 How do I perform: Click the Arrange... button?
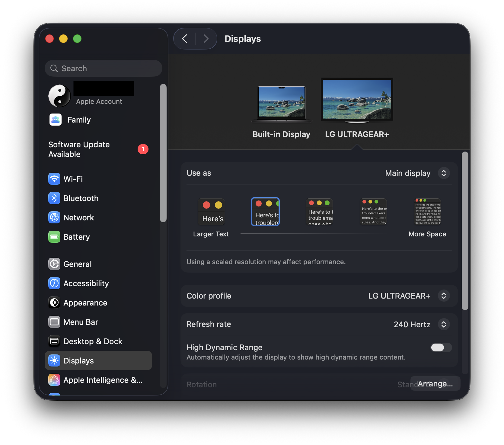click(435, 383)
